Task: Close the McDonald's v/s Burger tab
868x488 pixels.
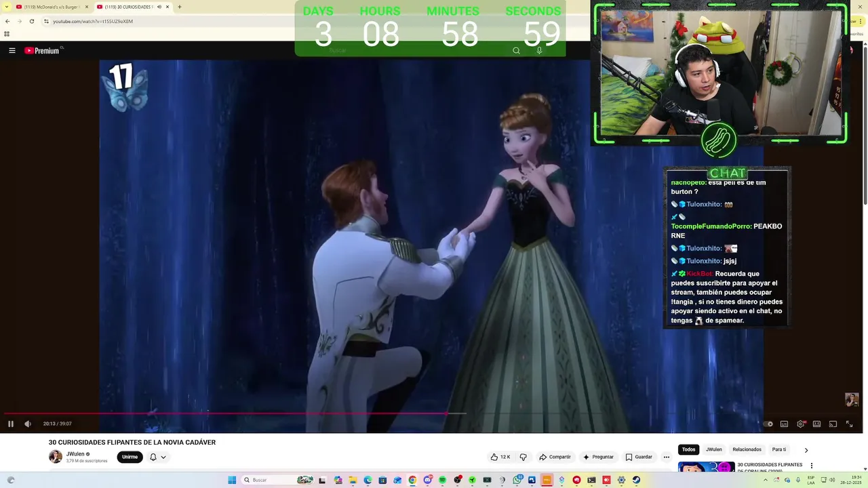Action: point(87,7)
